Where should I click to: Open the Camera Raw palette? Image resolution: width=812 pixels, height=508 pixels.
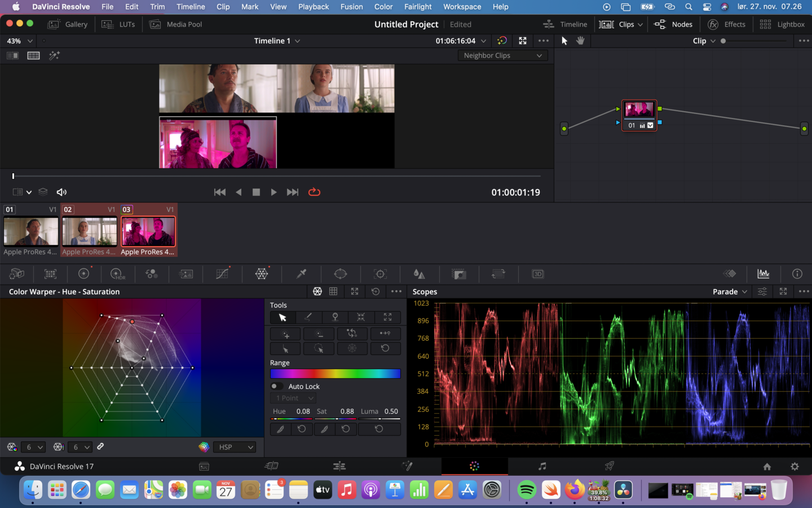coord(17,274)
